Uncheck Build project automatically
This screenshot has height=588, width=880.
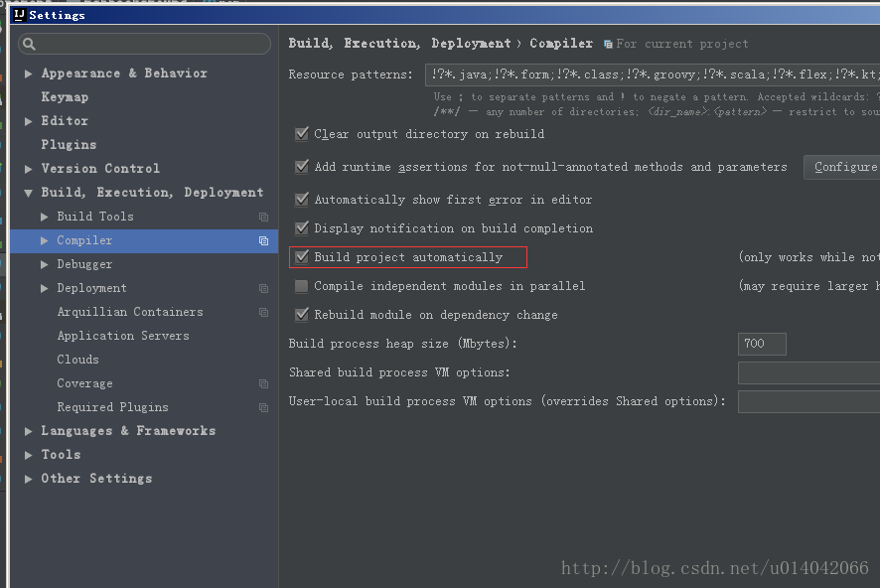click(301, 257)
